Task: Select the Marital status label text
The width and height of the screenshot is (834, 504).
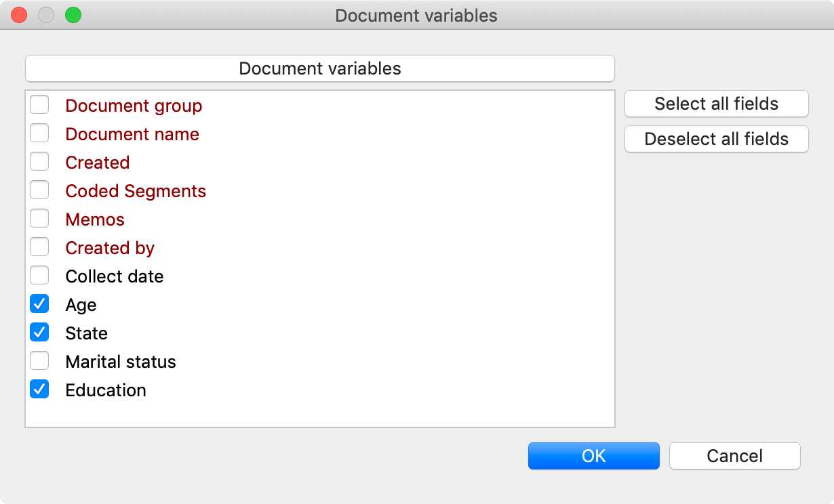Action: click(121, 362)
